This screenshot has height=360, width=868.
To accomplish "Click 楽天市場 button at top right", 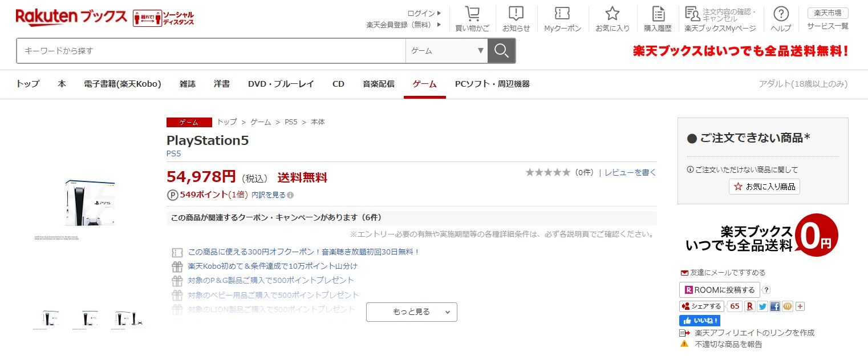I will click(828, 13).
